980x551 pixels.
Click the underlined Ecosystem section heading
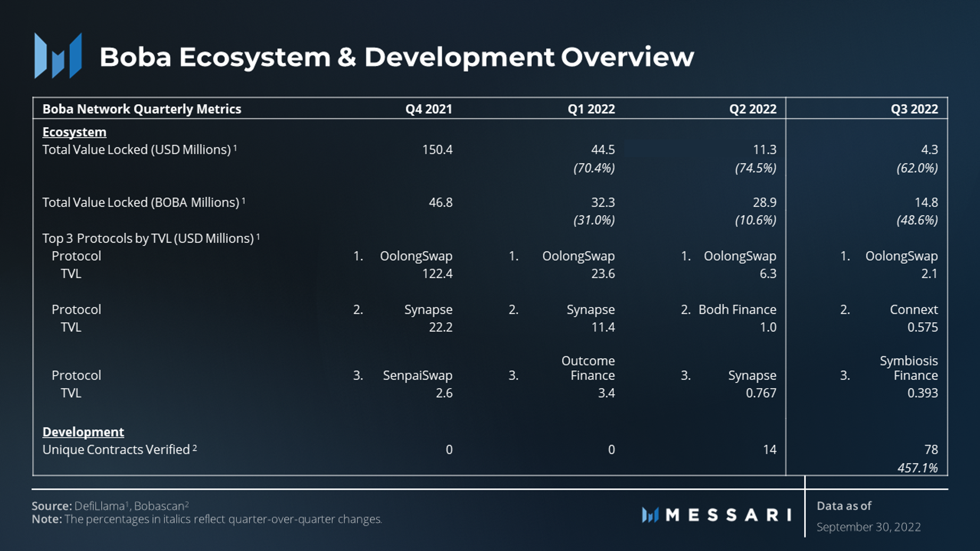74,132
